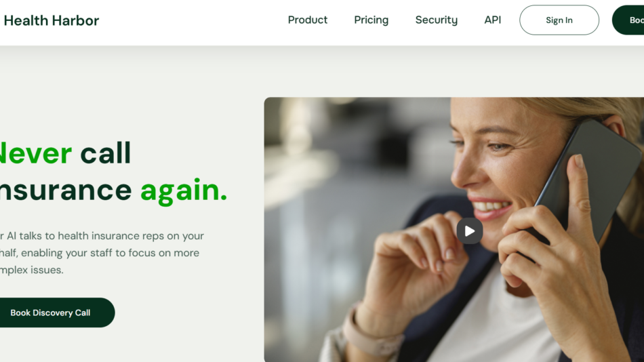
Task: Open the Product navigation item
Action: (308, 20)
